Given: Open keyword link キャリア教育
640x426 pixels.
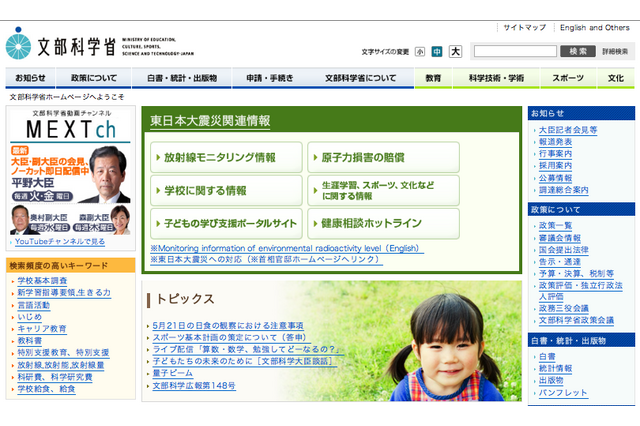Looking at the screenshot, I should coord(42,328).
